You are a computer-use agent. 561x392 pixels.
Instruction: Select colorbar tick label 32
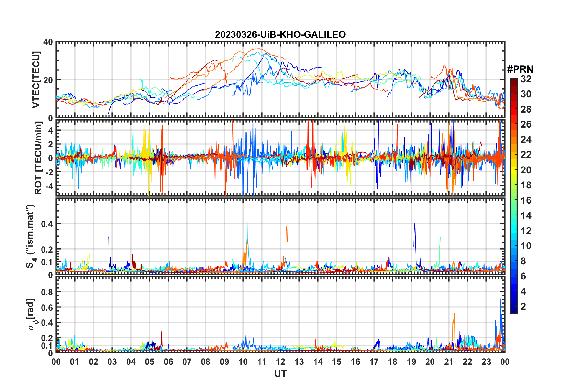tap(526, 79)
